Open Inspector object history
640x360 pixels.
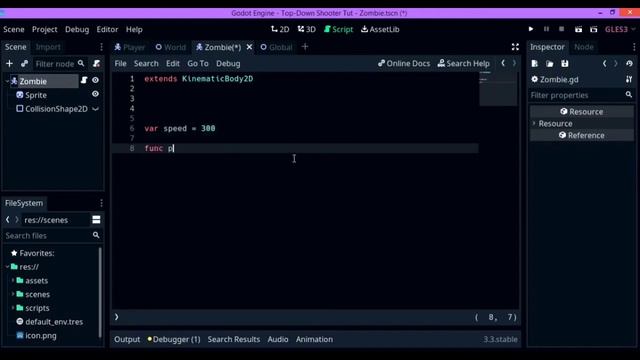click(629, 64)
